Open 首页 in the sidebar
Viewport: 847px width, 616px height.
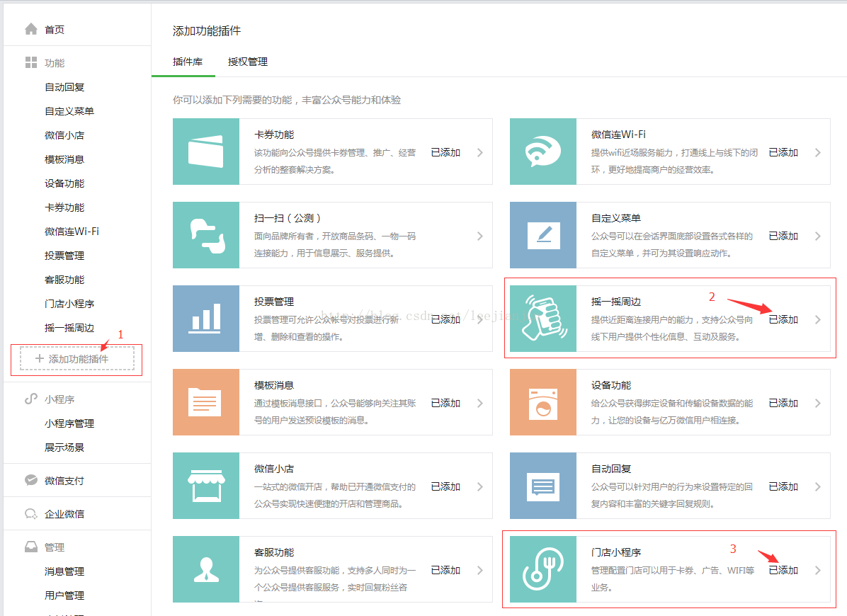pos(55,30)
